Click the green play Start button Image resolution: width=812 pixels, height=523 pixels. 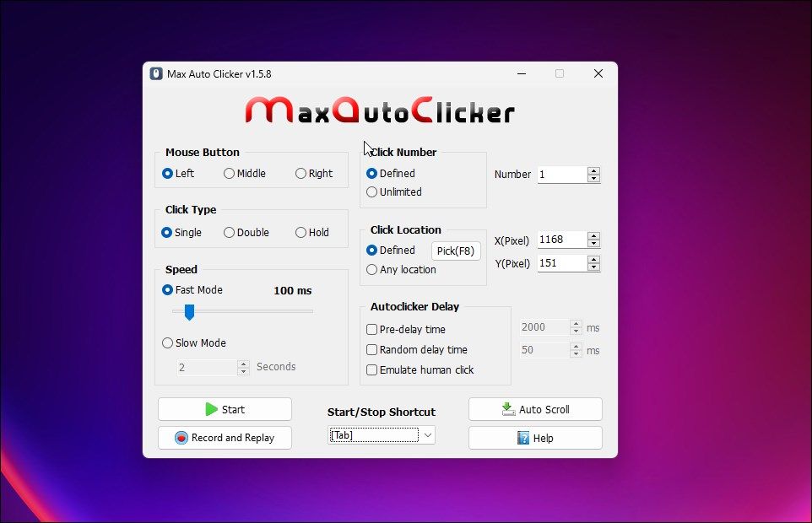pos(225,409)
